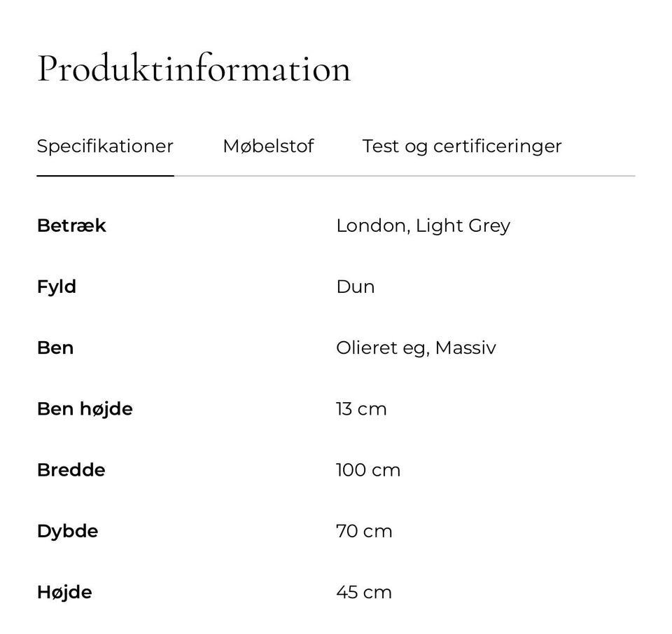Click the Bredde row label

71,469
